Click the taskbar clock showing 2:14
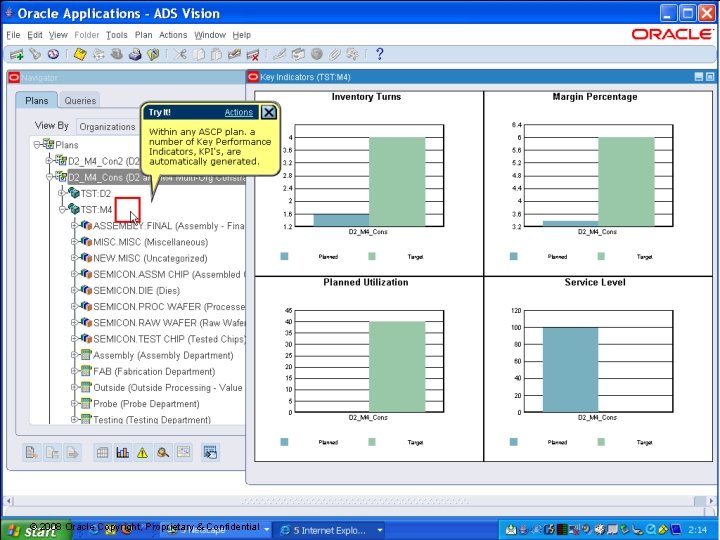 (x=698, y=530)
